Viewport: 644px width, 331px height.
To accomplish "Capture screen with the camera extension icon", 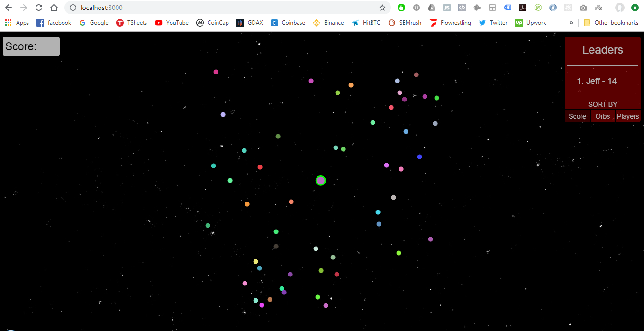I will pos(583,8).
